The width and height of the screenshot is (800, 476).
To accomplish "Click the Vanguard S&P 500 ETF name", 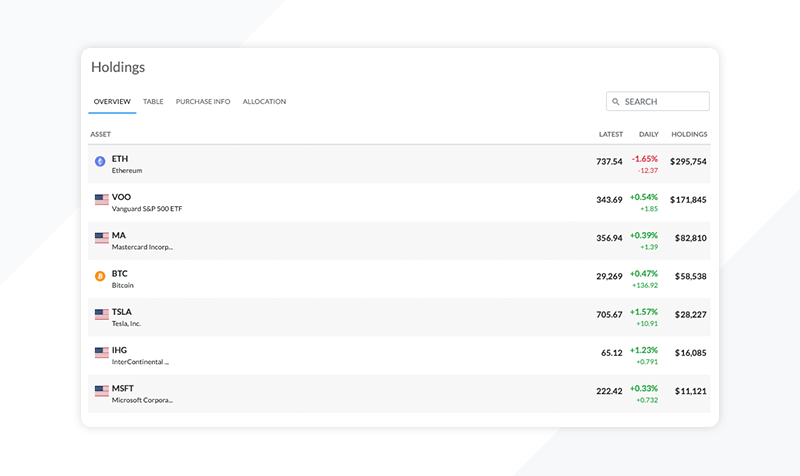I will click(x=147, y=209).
